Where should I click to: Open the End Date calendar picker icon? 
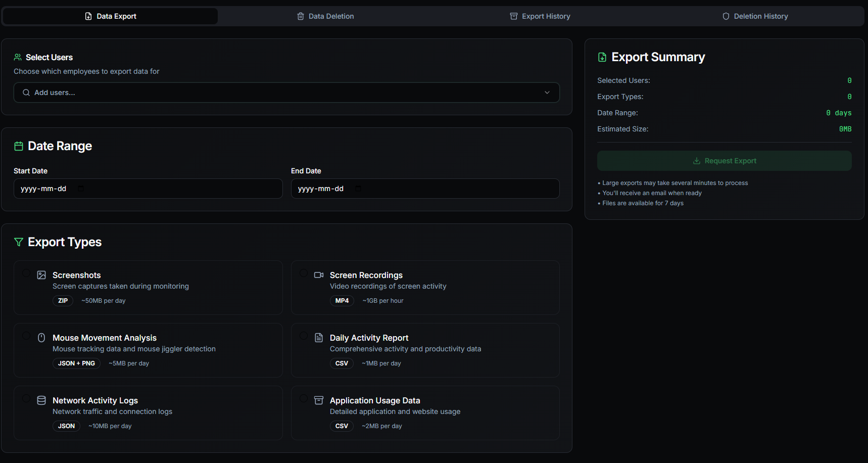(358, 189)
